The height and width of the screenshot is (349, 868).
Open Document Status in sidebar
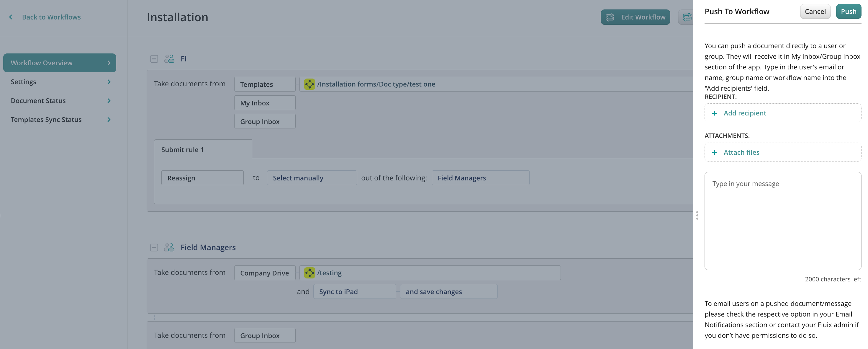pos(60,100)
